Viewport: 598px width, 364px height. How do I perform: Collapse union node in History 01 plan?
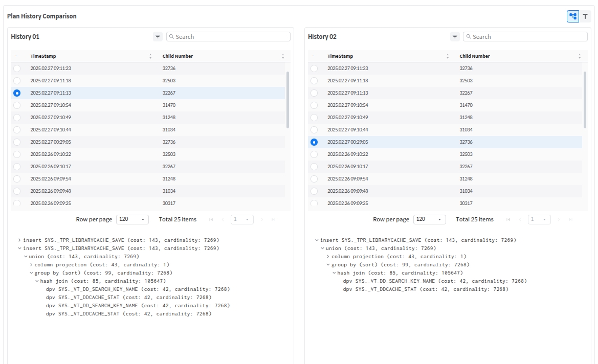(26, 257)
